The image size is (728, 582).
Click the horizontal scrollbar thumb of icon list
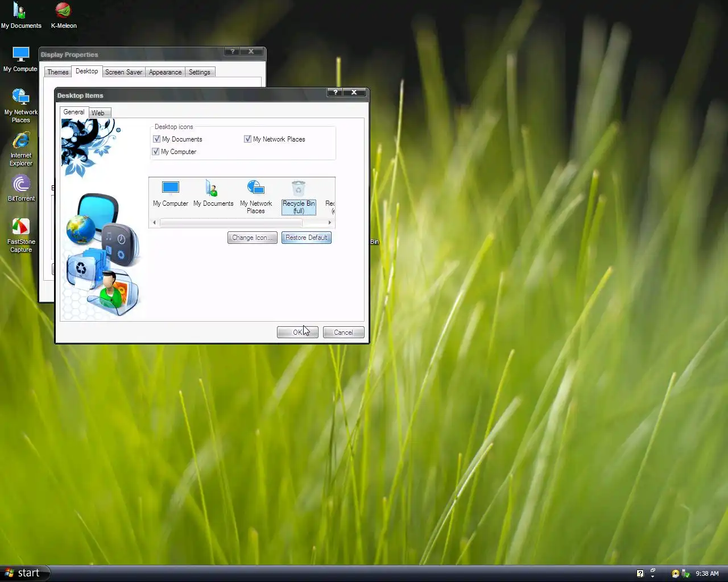231,223
